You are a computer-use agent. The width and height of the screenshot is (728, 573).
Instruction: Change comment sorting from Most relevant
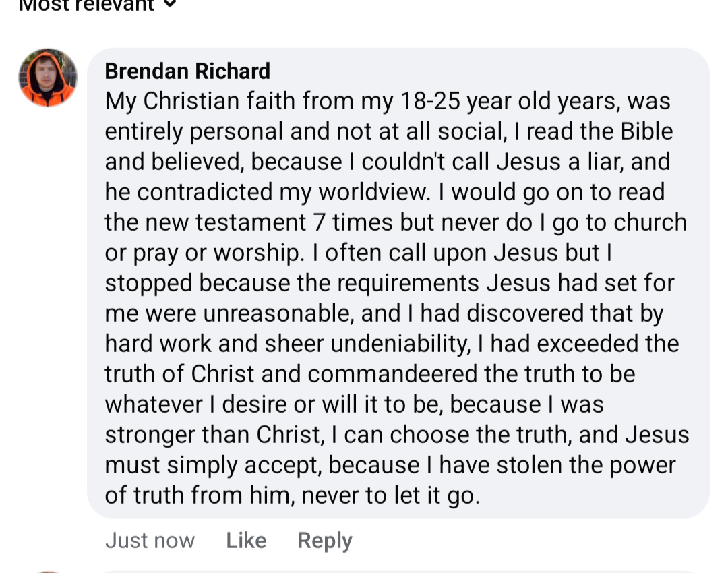(98, 5)
